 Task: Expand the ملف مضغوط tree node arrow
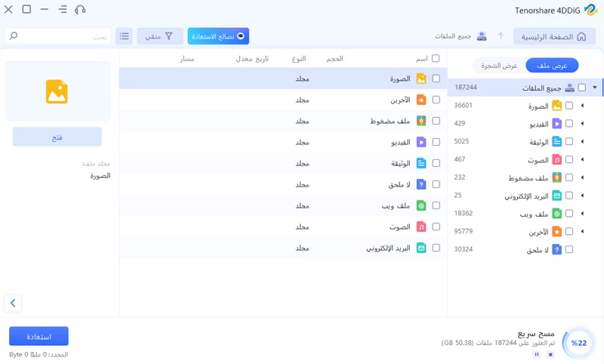point(582,177)
